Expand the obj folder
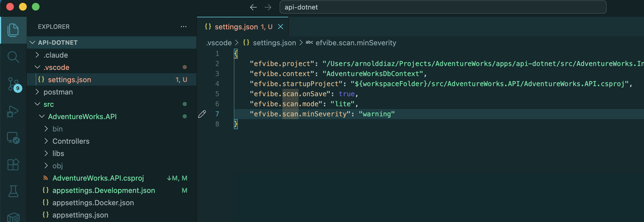Image resolution: width=644 pixels, height=222 pixels. [46, 166]
